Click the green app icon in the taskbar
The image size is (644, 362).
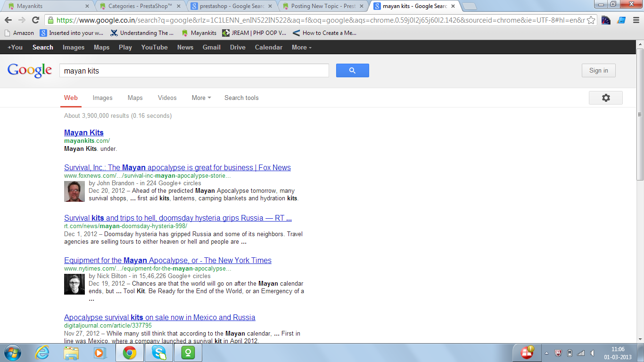pyautogui.click(x=188, y=353)
